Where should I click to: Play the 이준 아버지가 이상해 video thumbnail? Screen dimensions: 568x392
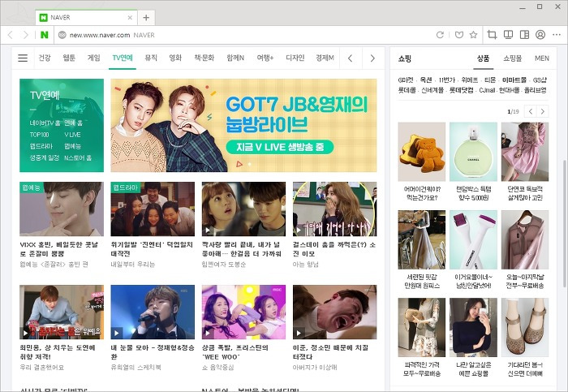coord(334,312)
